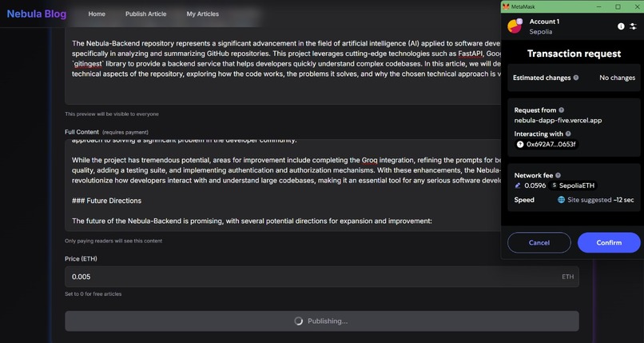Click 'Set to 0 for free articles' hint
This screenshot has width=644, height=343.
click(x=93, y=294)
